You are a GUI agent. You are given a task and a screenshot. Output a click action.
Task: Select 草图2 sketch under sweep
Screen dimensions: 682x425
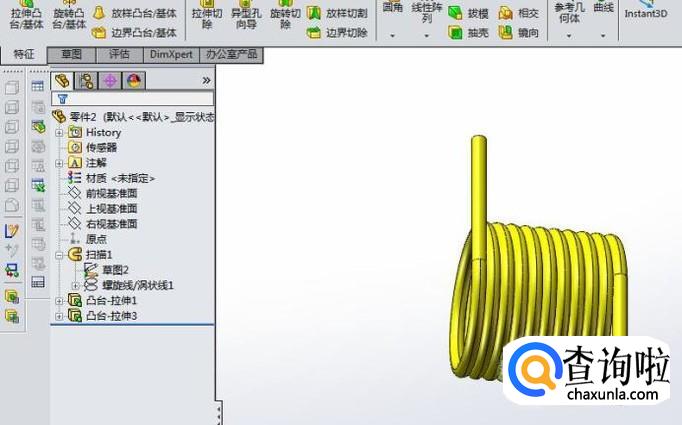pyautogui.click(x=107, y=270)
